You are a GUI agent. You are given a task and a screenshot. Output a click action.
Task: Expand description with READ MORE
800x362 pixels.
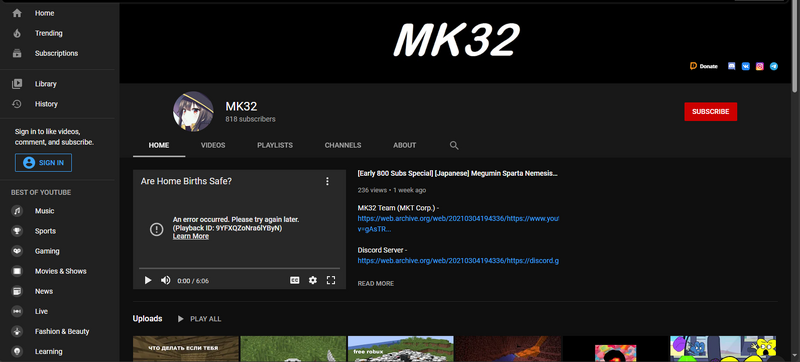[376, 283]
